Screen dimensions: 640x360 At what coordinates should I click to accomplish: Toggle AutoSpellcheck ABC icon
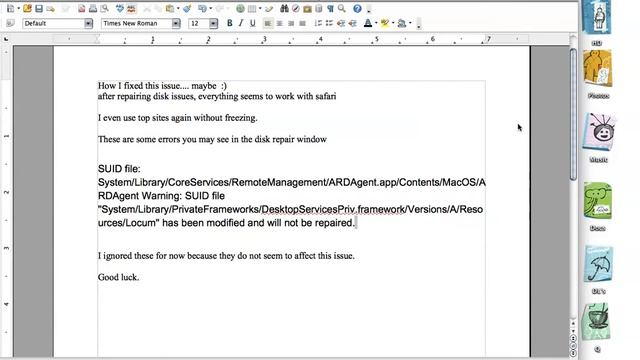coord(131,8)
